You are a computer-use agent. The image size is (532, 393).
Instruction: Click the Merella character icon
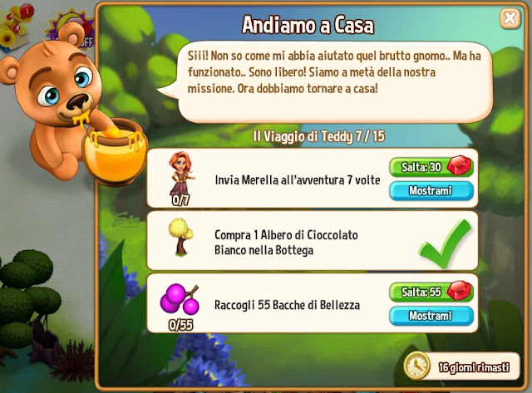tap(181, 174)
